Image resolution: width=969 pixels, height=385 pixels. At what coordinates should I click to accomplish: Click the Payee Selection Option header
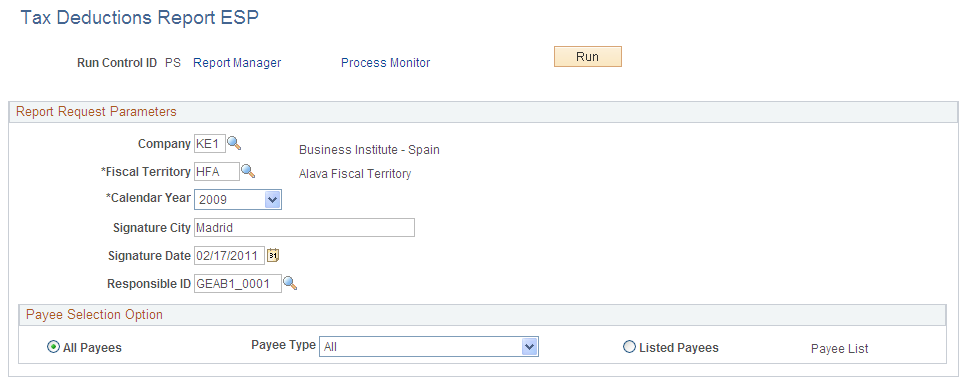click(x=95, y=315)
